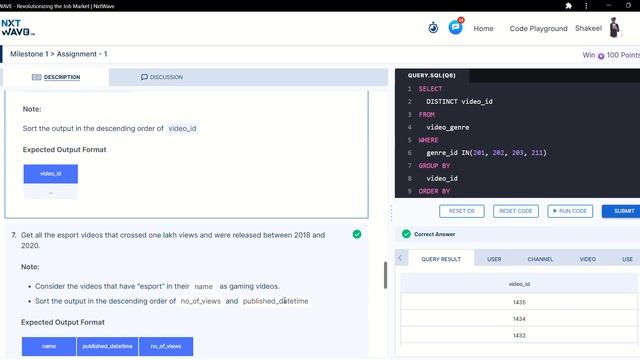Image resolution: width=640 pixels, height=360 pixels.
Task: Open the browser three-dot menu
Action: point(586,6)
